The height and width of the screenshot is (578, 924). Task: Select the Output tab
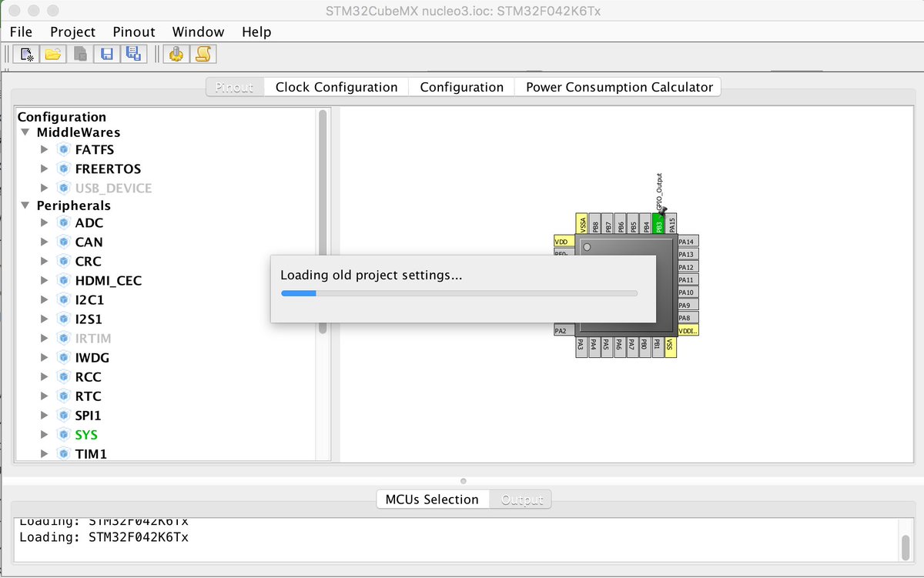coord(522,499)
